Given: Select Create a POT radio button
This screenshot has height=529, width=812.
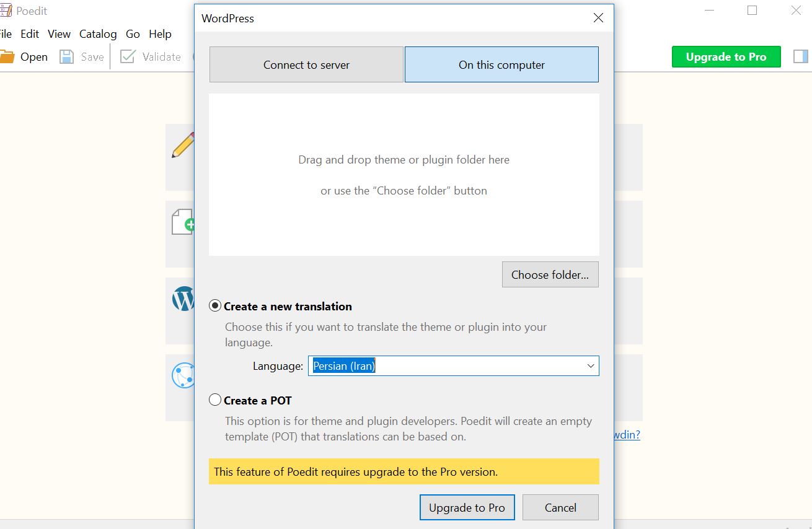Looking at the screenshot, I should 215,400.
